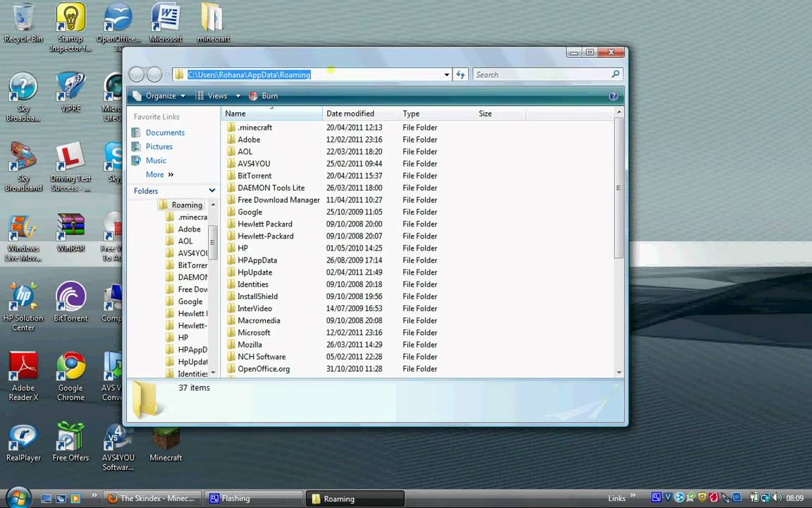Click the taskbar clock showing 08:09

point(794,498)
